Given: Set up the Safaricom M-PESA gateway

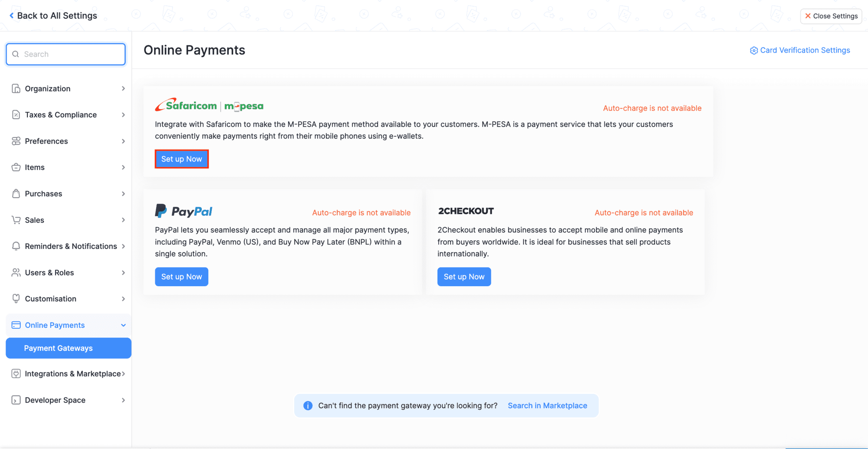Looking at the screenshot, I should tap(181, 158).
